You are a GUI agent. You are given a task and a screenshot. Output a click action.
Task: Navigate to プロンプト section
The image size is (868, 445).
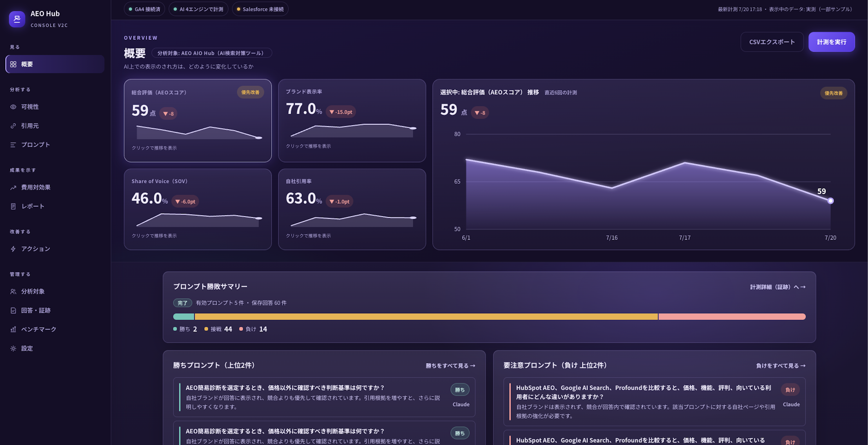pos(55,144)
